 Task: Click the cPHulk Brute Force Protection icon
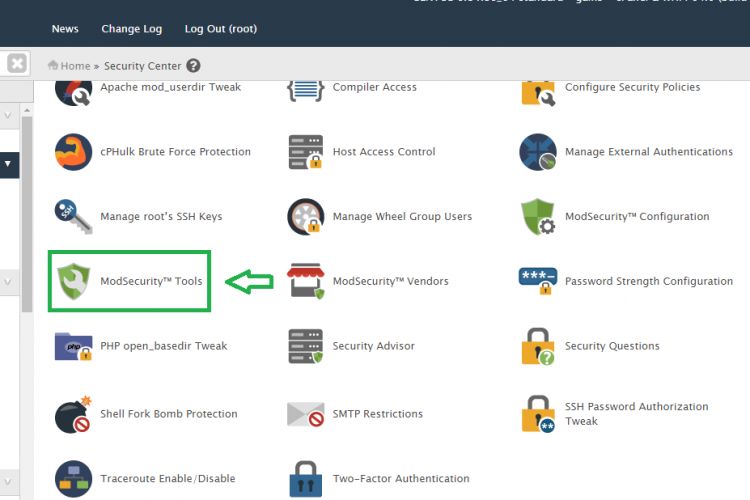tap(73, 152)
